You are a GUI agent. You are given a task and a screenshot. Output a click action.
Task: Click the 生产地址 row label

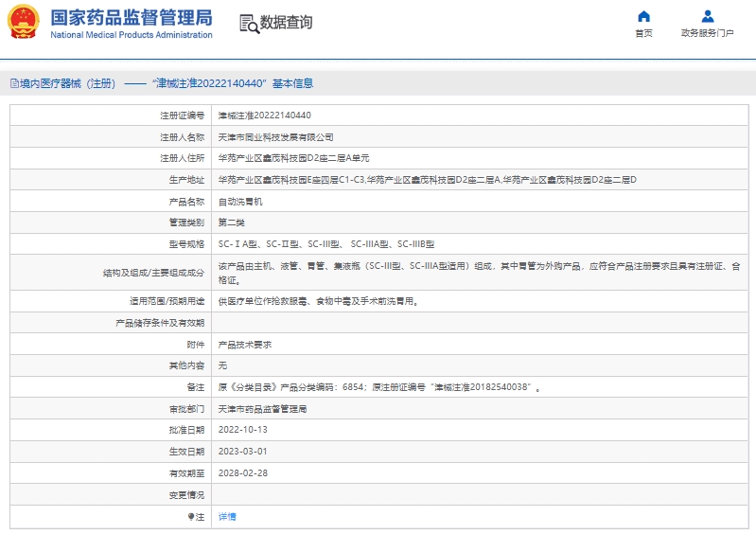coord(186,180)
